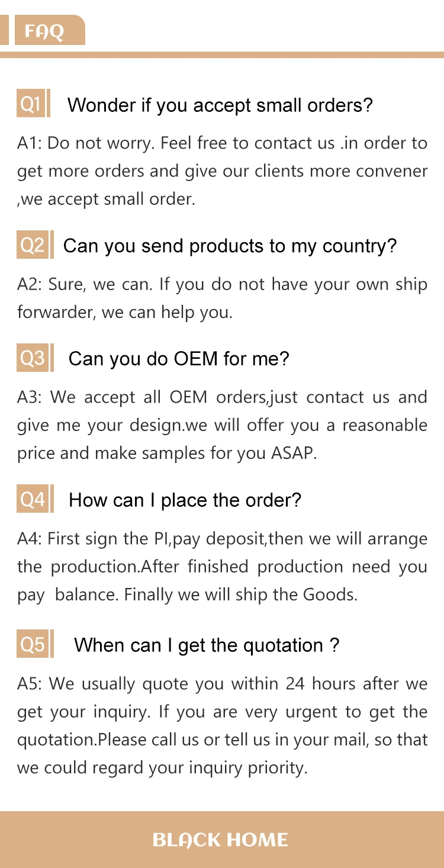This screenshot has height=868, width=444.
Task: Open question about sending products to country
Action: (x=230, y=246)
